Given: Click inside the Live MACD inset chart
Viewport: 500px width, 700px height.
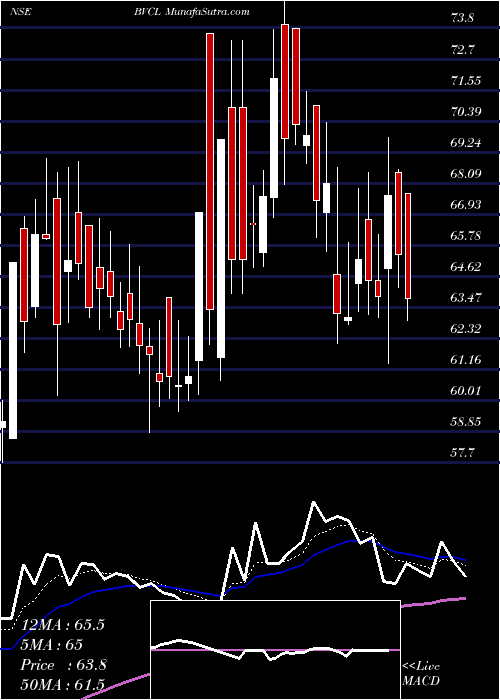Looking at the screenshot, I should coord(275,650).
